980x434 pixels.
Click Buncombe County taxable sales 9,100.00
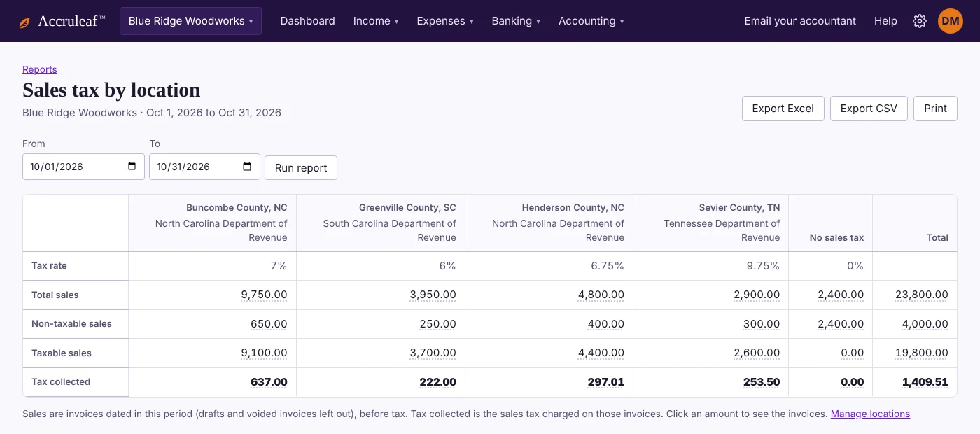coord(264,353)
